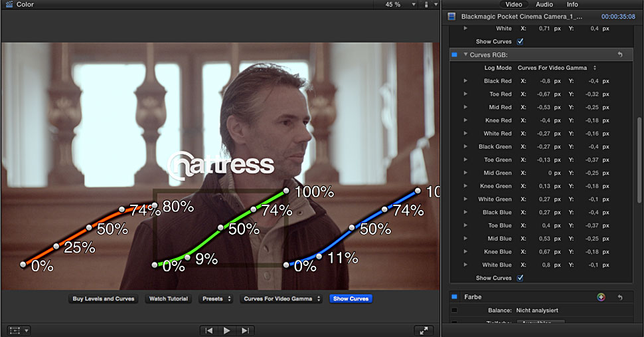Uncheck Show Curves below White Blue
644x337 pixels.
point(521,278)
